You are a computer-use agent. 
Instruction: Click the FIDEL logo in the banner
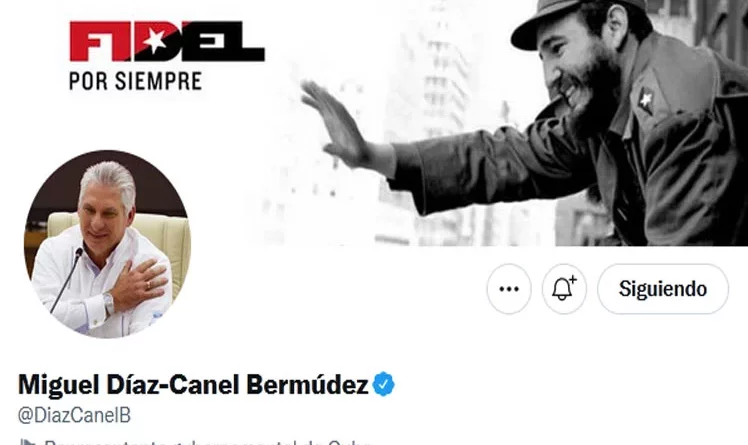pos(167,42)
